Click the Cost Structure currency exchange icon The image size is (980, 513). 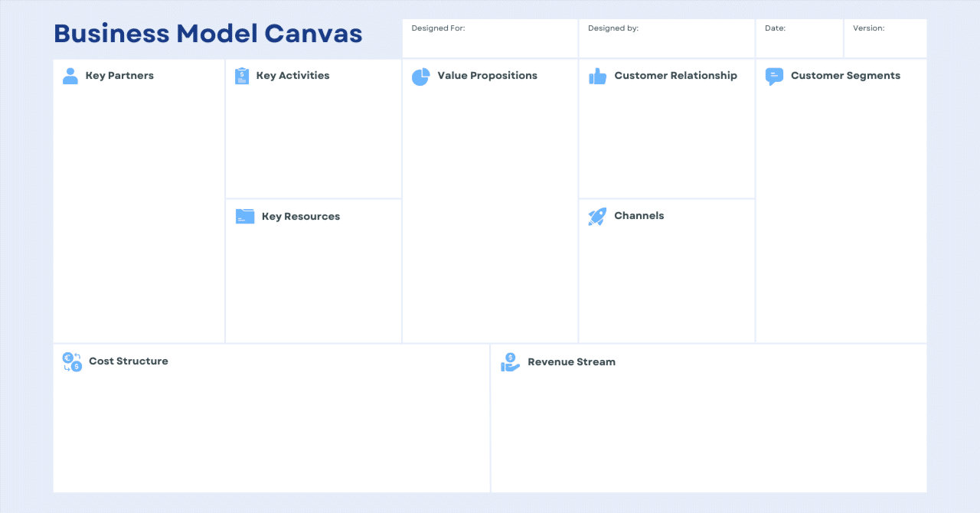(72, 361)
